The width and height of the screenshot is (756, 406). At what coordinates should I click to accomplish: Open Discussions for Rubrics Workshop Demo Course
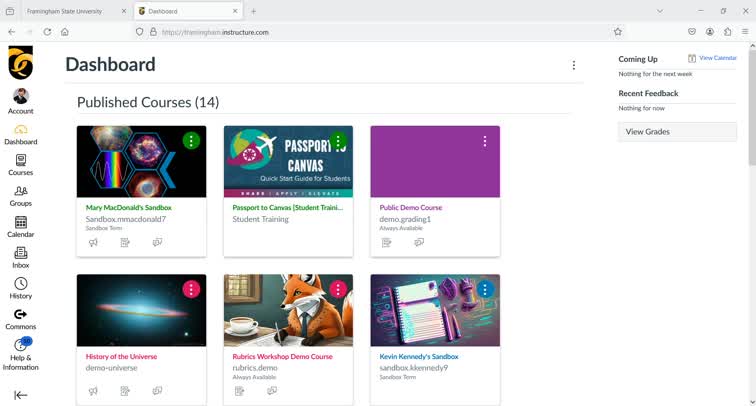click(272, 391)
